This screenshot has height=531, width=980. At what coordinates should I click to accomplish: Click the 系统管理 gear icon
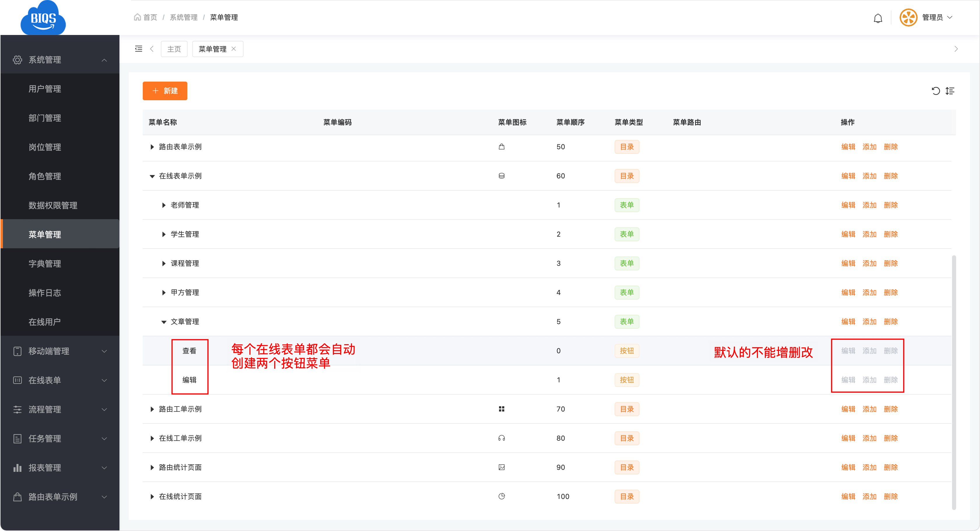point(17,60)
